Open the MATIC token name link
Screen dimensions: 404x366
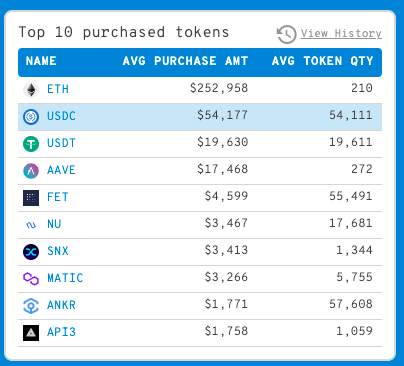coord(65,278)
